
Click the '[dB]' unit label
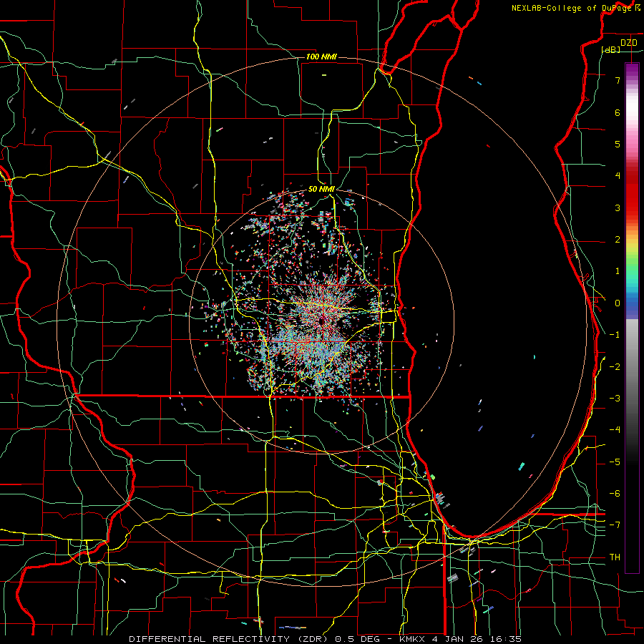coord(611,49)
